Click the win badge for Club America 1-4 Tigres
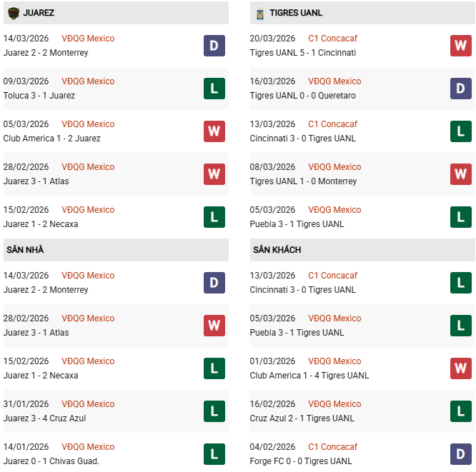 point(461,368)
